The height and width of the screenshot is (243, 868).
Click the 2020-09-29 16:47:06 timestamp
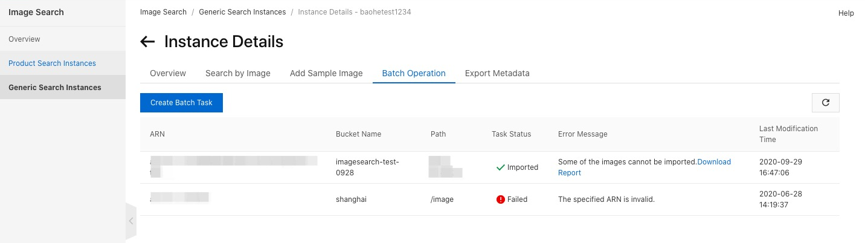pos(780,167)
